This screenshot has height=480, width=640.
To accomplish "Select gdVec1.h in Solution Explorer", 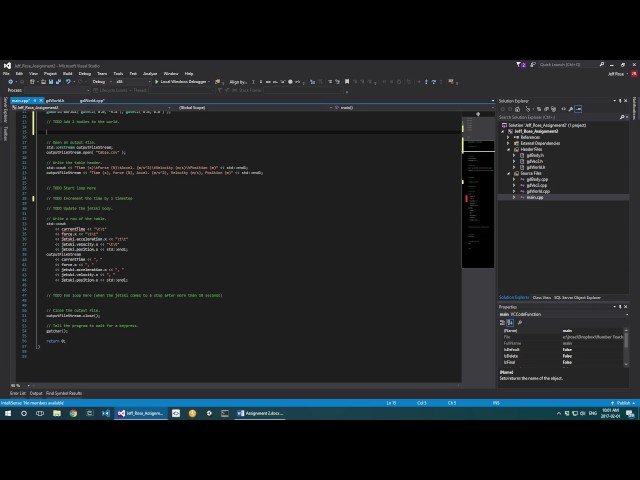I will pyautogui.click(x=535, y=162).
